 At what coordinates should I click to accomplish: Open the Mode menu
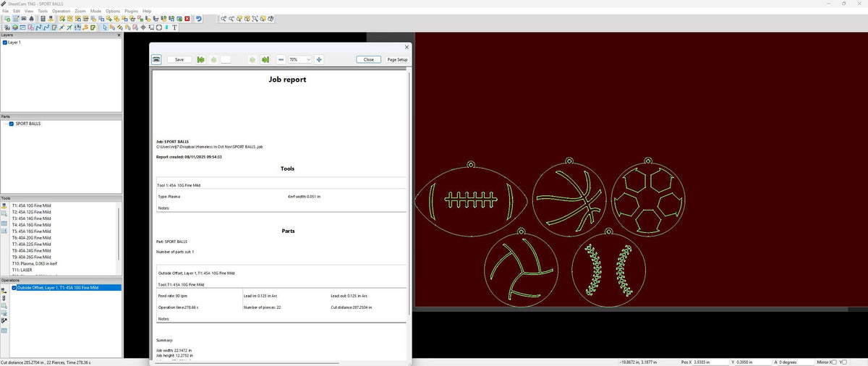96,12
